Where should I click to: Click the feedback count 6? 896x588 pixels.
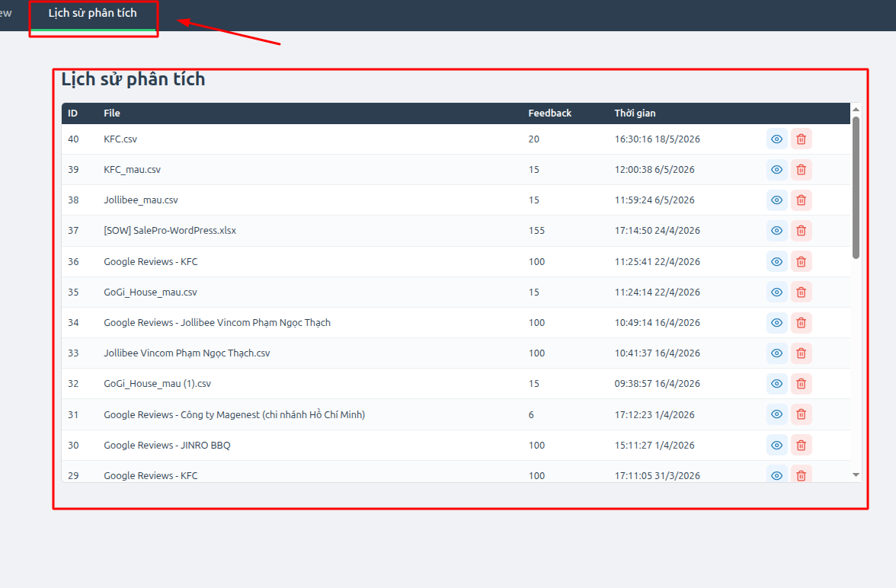point(532,415)
